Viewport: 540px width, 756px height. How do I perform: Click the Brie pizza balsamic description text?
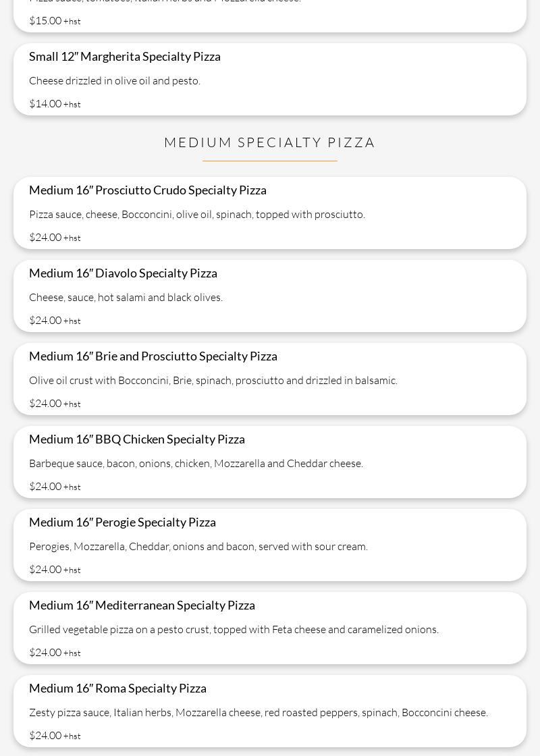point(213,381)
